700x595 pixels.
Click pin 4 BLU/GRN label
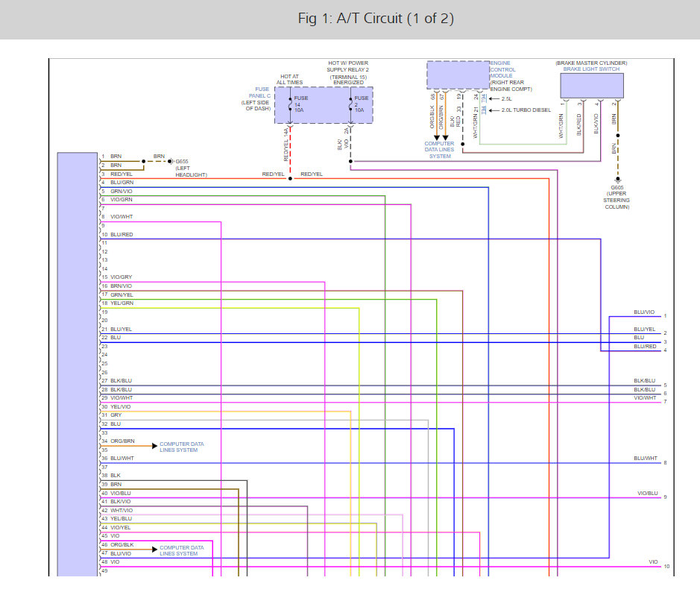pos(122,182)
